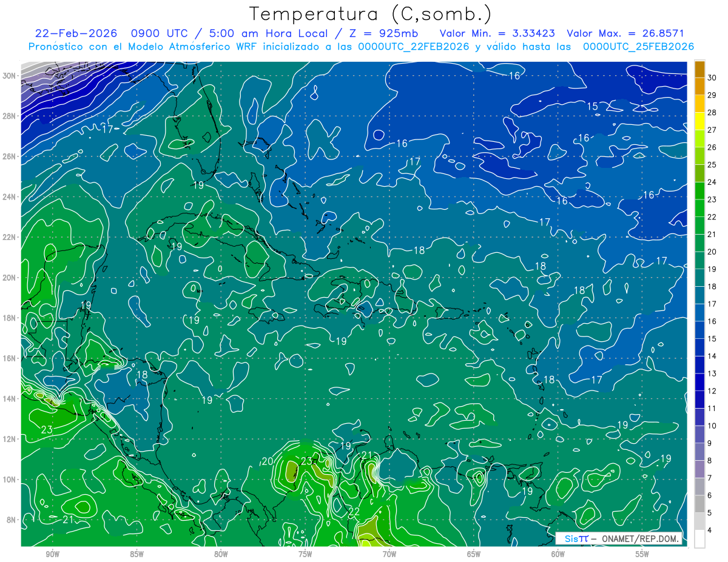Image resolution: width=728 pixels, height=562 pixels.
Task: Click latitude axis label "16N"
Action: click(9, 358)
